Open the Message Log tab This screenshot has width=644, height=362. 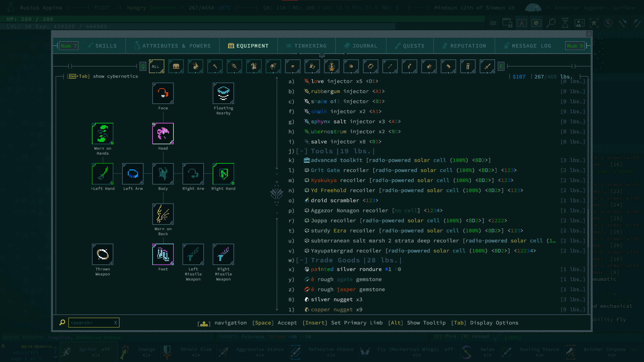point(528,46)
